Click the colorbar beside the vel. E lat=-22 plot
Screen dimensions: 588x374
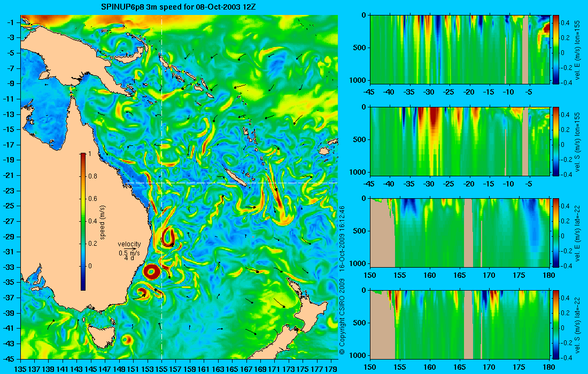(x=555, y=233)
